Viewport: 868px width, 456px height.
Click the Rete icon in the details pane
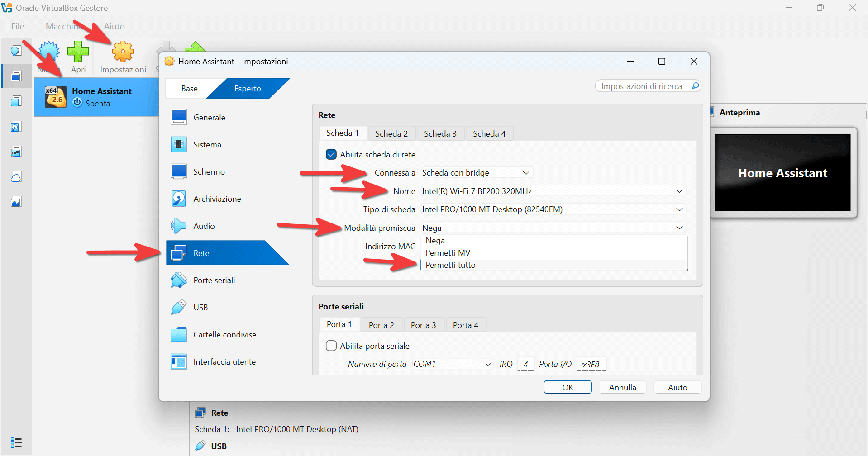click(x=200, y=413)
